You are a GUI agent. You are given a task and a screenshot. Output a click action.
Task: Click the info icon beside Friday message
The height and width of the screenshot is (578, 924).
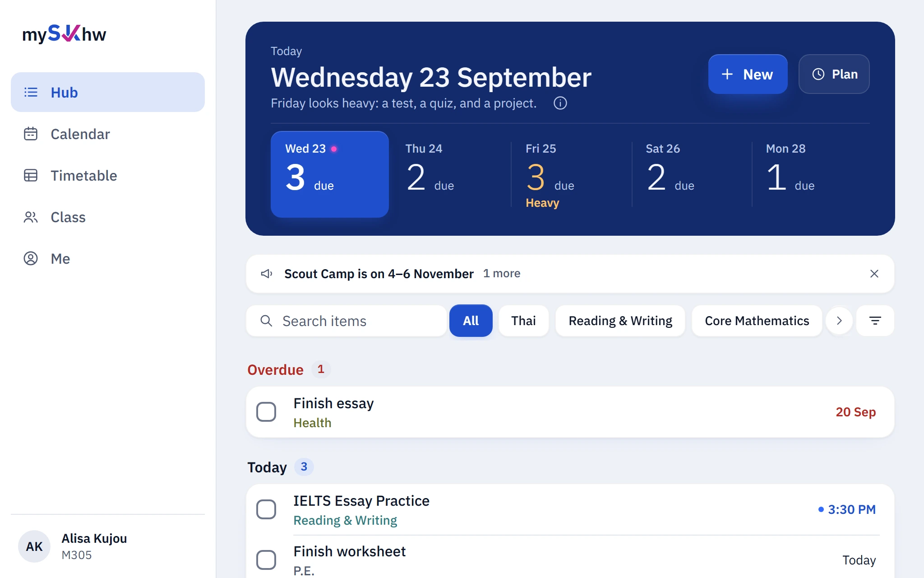pyautogui.click(x=560, y=103)
